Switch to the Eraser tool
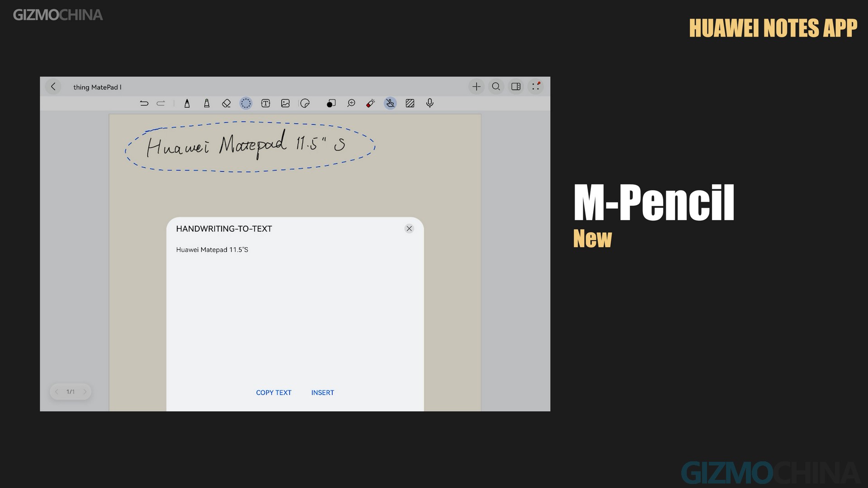The image size is (868, 488). 226,103
